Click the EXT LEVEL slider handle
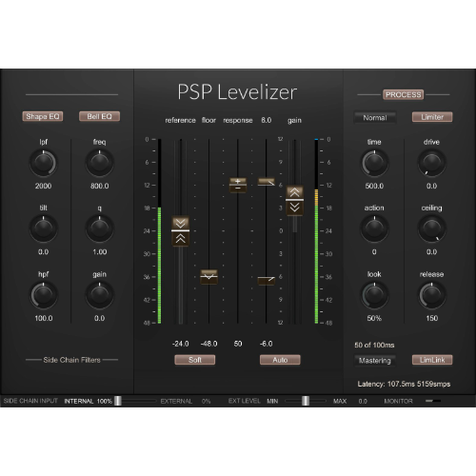Image resolution: width=476 pixels, height=476 pixels. point(306,401)
